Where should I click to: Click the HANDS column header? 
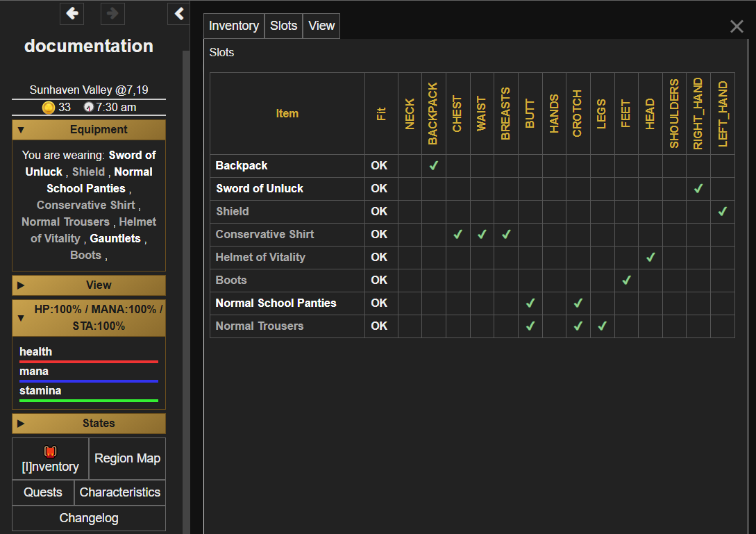pos(554,114)
